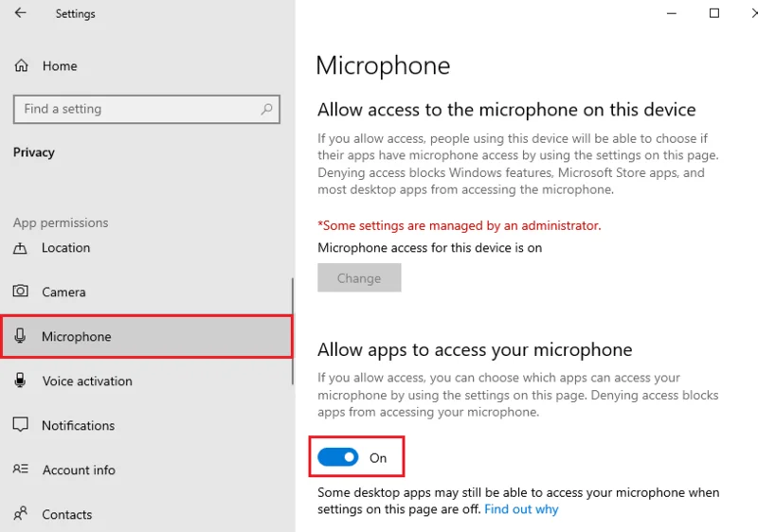Screen dimensions: 758x532
Task: Click 'Allow apps to access your microphone' heading
Action: [x=475, y=349]
